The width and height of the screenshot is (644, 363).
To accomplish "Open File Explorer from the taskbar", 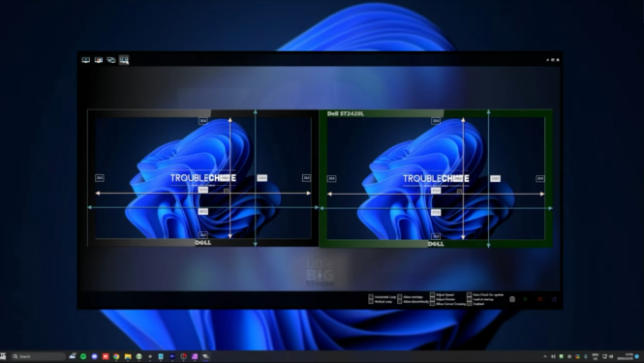I will (128, 356).
